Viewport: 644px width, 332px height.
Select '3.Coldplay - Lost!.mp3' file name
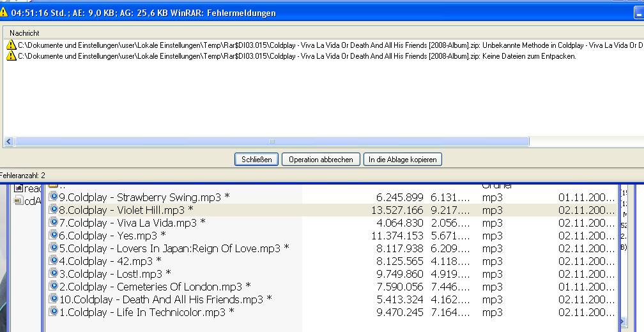(115, 274)
